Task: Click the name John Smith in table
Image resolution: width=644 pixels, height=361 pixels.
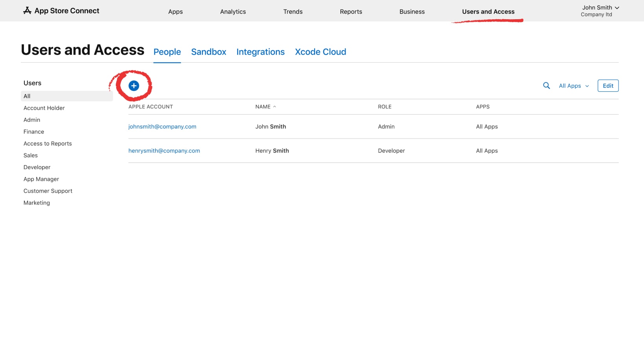Action: point(271,127)
